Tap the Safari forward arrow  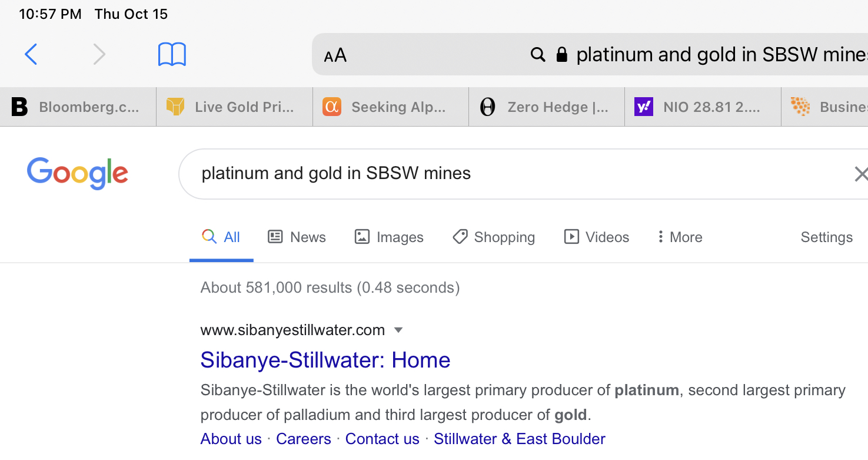(x=99, y=54)
